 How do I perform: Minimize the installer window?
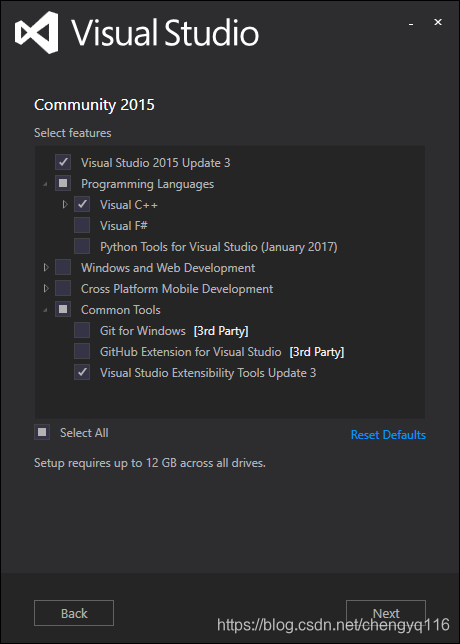click(x=411, y=24)
